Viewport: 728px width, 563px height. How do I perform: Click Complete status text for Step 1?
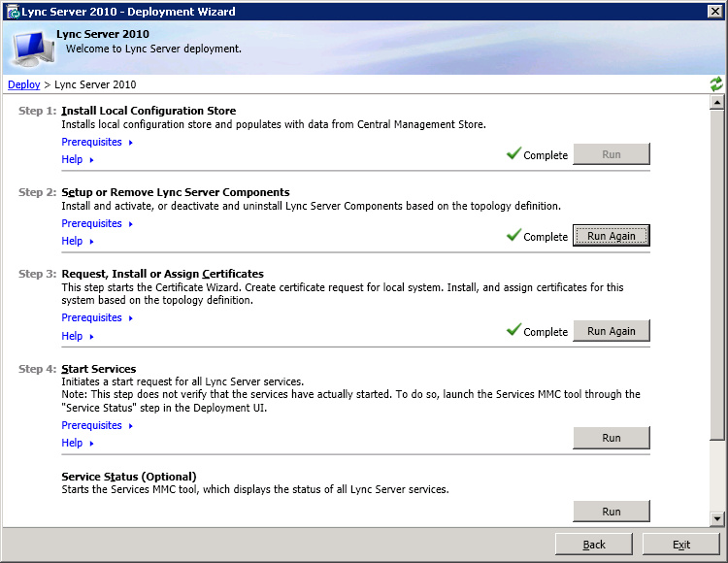(546, 155)
